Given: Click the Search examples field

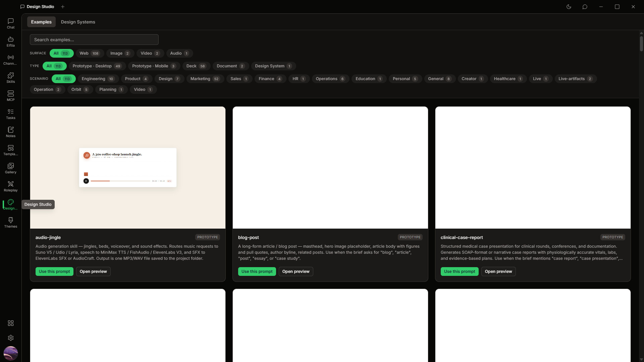Looking at the screenshot, I should [x=94, y=40].
